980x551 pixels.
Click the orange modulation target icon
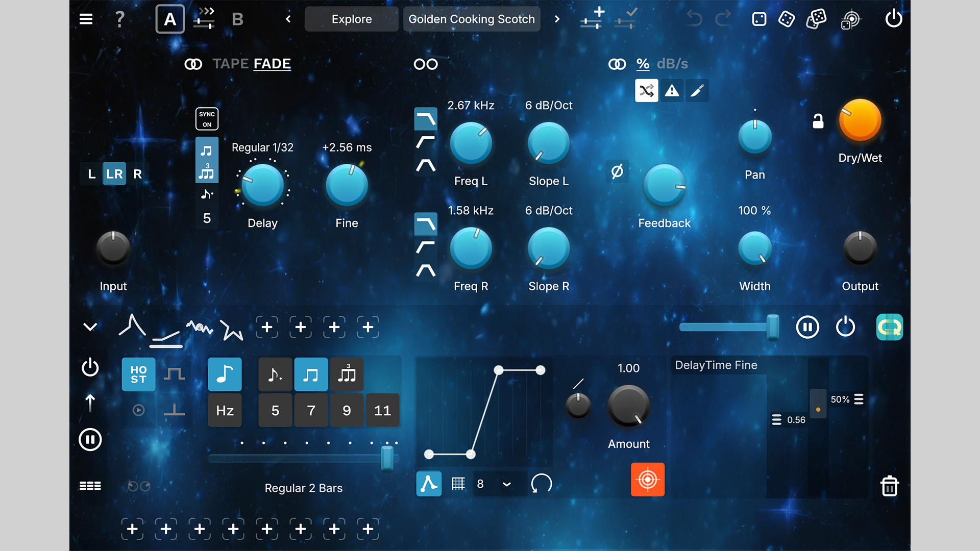[647, 480]
